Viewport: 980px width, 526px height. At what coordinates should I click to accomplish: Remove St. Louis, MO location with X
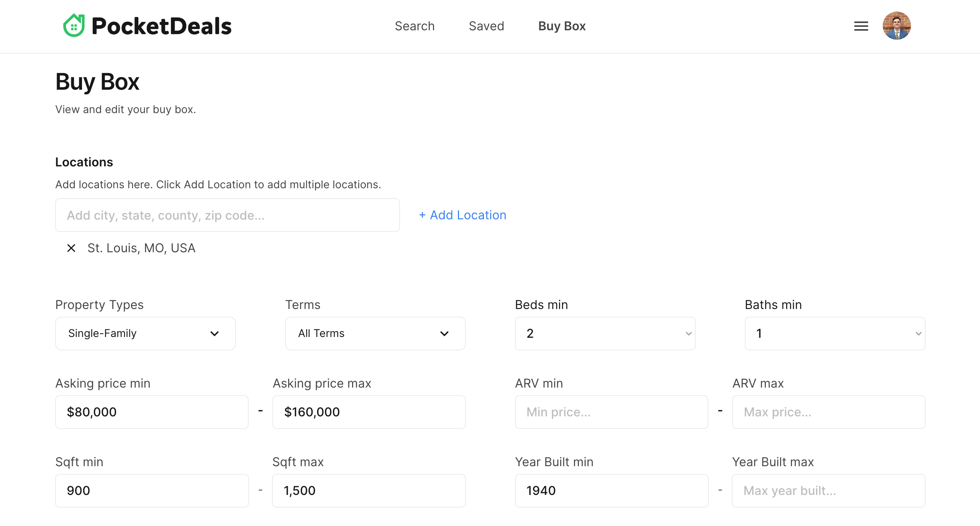[71, 248]
